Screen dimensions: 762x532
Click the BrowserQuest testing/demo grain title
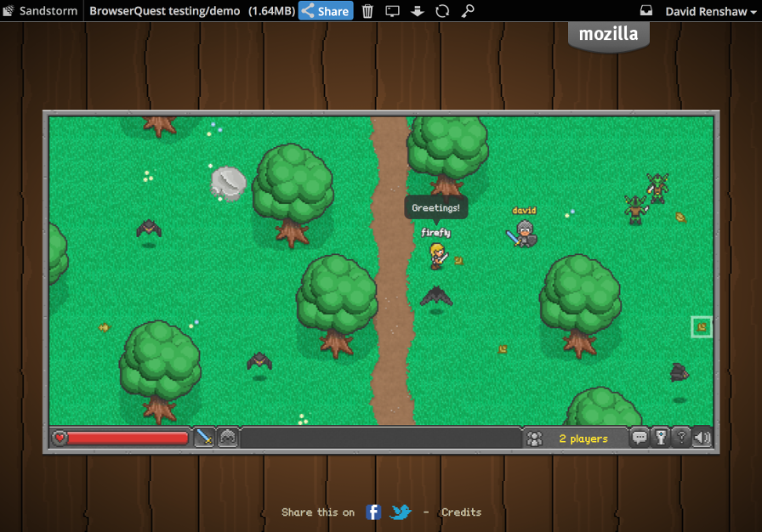165,11
